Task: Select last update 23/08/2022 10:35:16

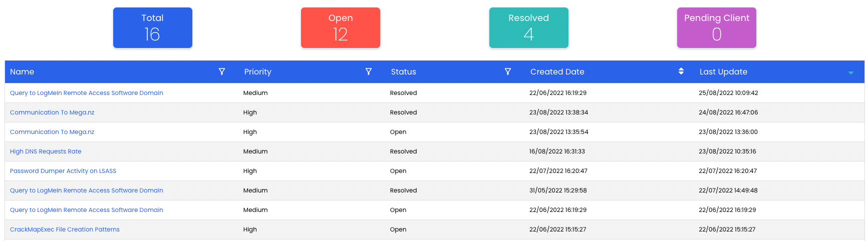Action: 727,151
